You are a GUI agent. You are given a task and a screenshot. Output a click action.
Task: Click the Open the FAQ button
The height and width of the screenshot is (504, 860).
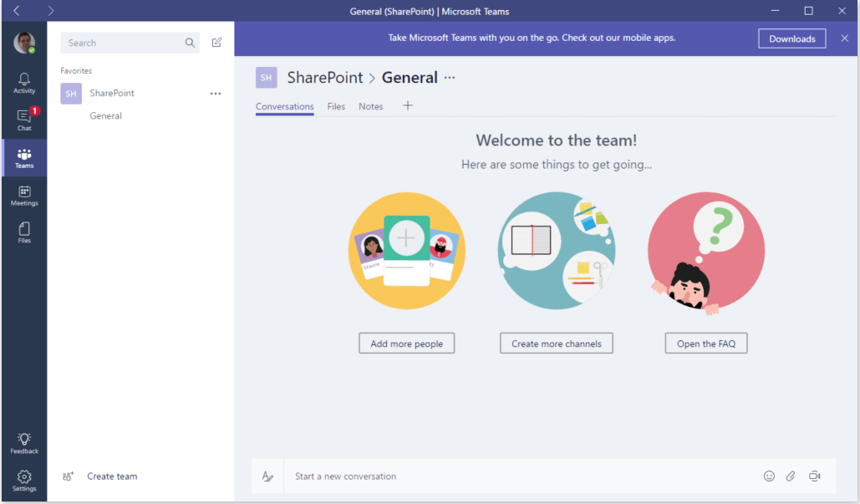706,344
